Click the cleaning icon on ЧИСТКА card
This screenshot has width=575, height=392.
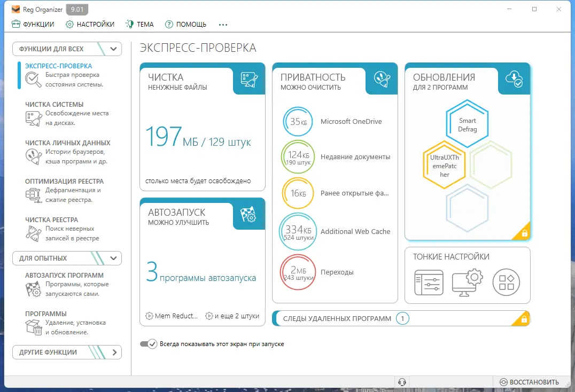(x=249, y=80)
